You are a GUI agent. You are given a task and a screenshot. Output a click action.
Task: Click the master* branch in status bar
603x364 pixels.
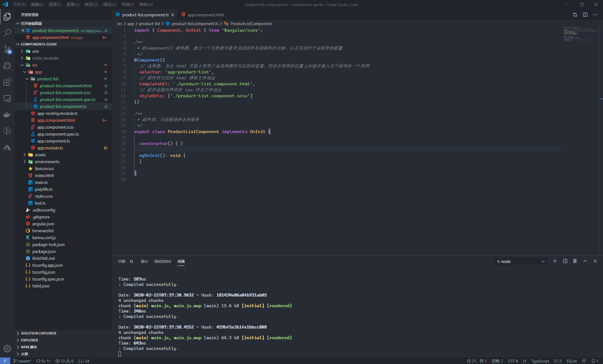22,361
